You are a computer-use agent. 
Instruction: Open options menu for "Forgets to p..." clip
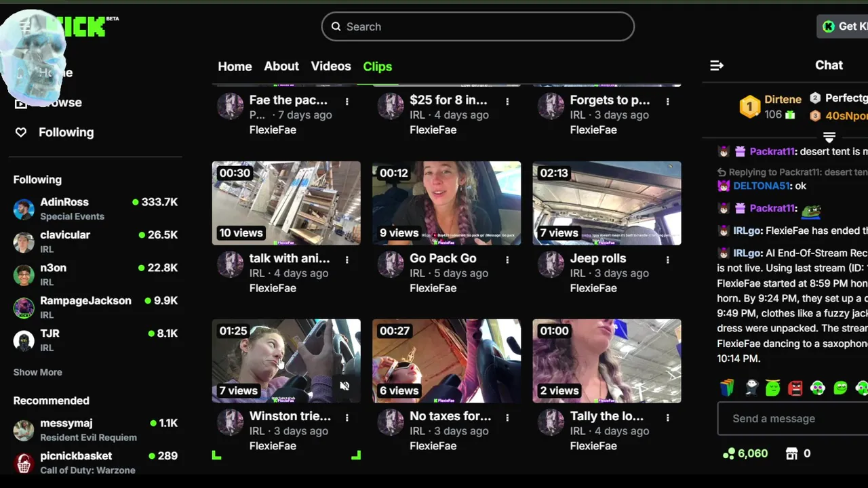click(x=667, y=101)
